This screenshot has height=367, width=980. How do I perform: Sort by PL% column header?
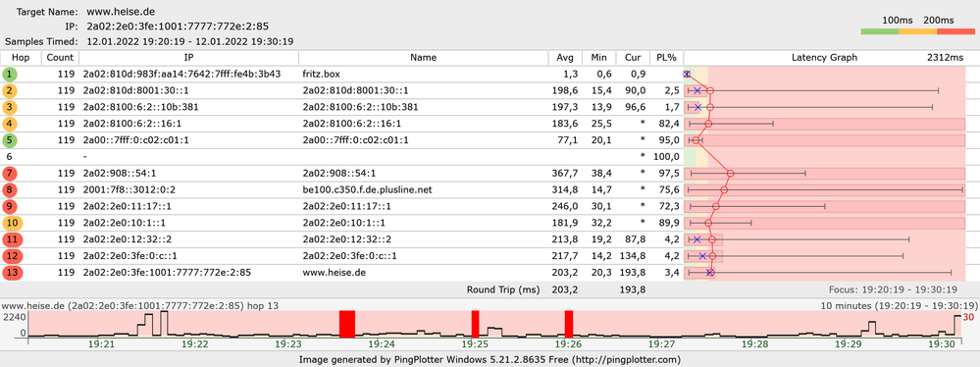[x=666, y=58]
